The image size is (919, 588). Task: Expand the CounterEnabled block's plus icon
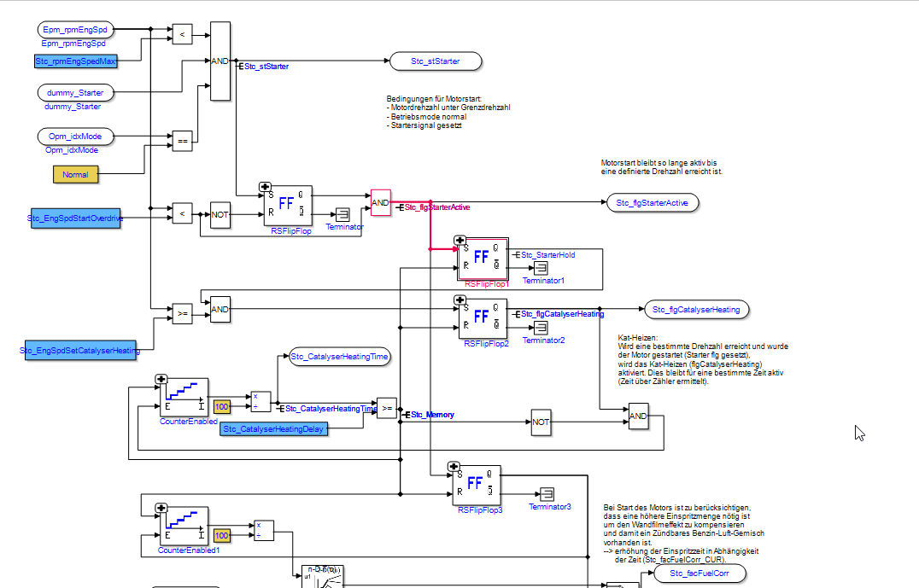[161, 380]
